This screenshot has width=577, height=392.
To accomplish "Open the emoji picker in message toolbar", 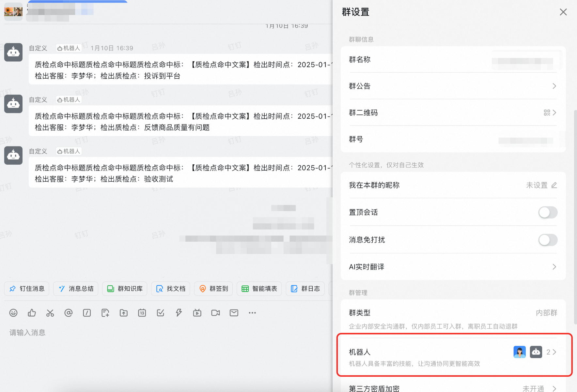I will 13,313.
